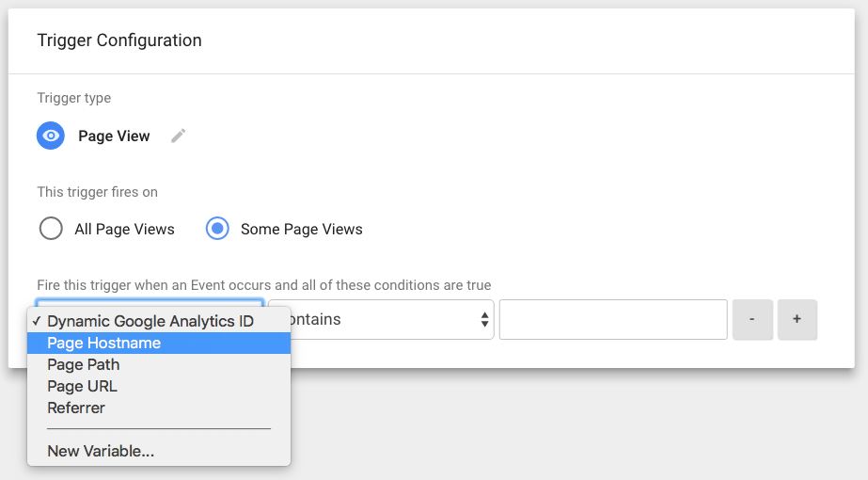Select the All Page Views radio button
This screenshot has height=480, width=868.
coord(51,229)
